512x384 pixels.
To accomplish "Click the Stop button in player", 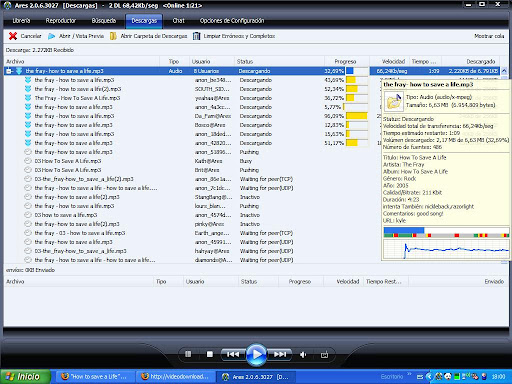I will click(210, 354).
